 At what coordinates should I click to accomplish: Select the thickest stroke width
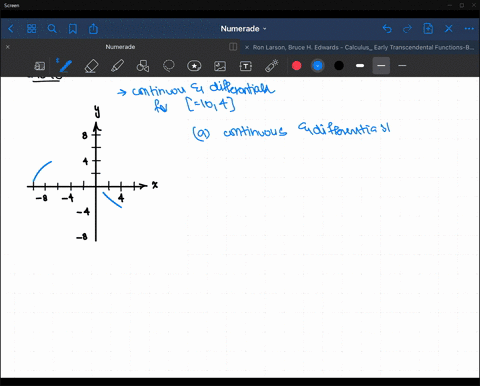coord(360,66)
